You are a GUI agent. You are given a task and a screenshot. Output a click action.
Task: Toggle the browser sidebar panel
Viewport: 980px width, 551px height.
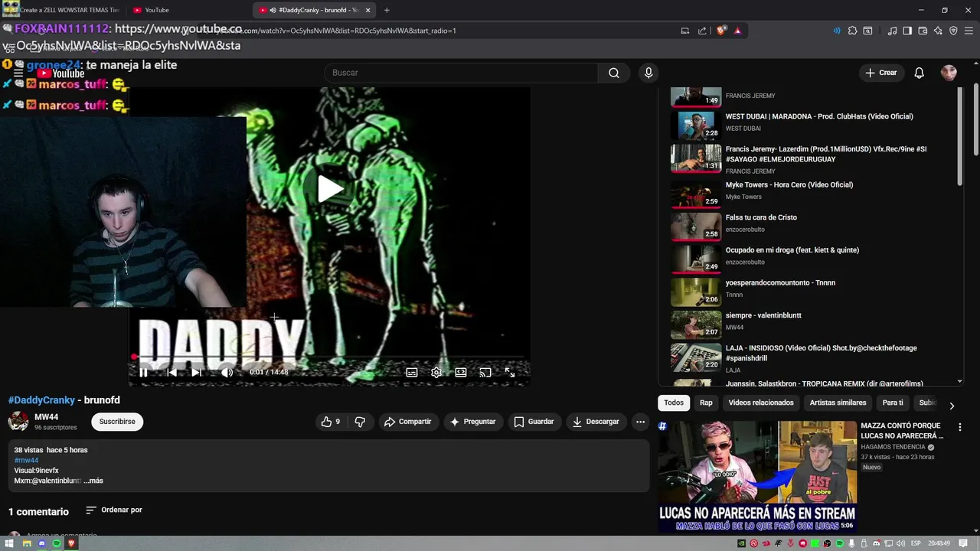(907, 31)
